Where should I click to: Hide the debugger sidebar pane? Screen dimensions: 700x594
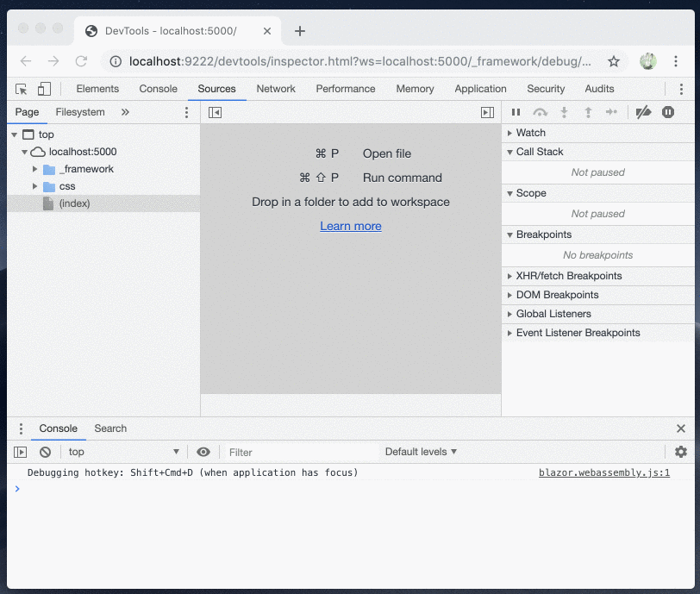tap(487, 112)
